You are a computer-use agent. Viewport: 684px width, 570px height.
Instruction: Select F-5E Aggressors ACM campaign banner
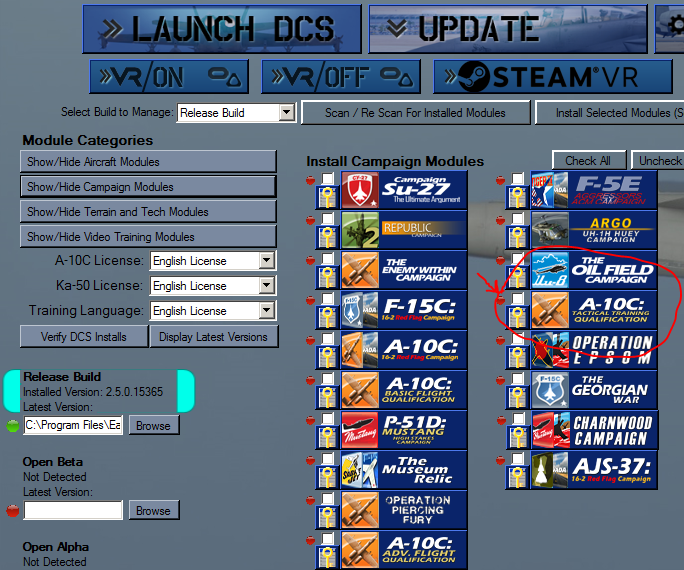[594, 190]
